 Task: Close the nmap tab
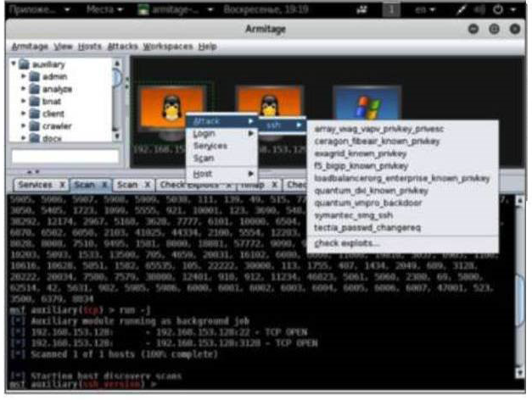click(275, 185)
